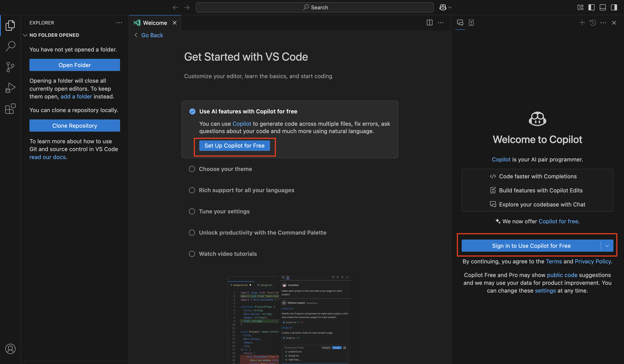This screenshot has height=364, width=624.
Task: Show chat history in Copilot panel
Action: (x=593, y=23)
